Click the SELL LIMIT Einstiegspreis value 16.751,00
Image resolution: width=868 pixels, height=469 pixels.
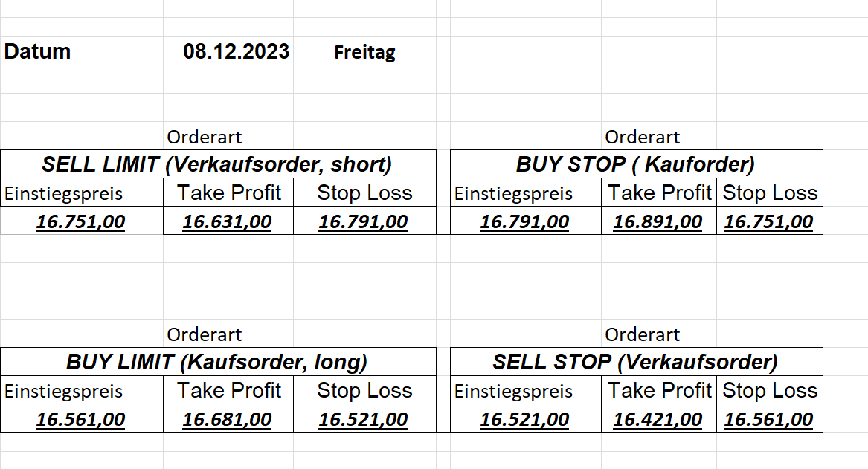pos(81,221)
